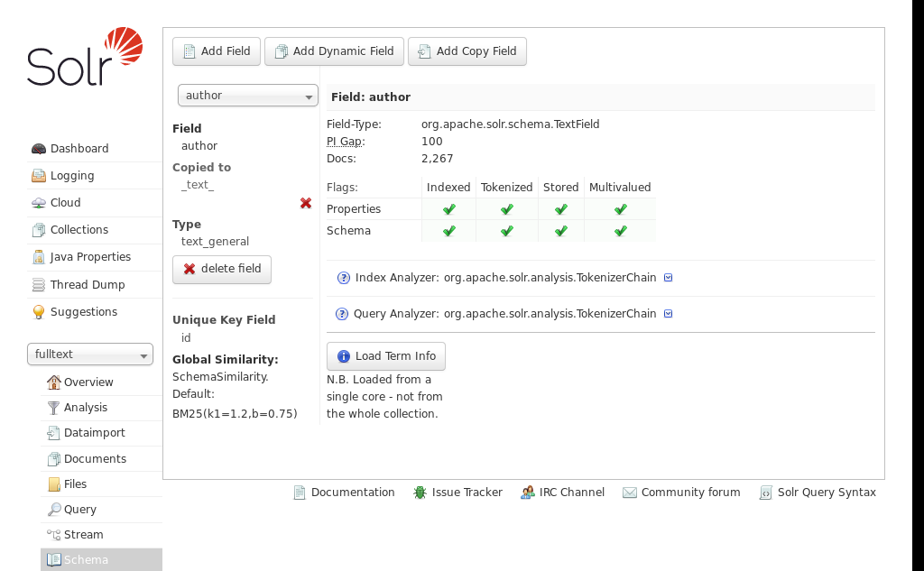Click the Query Analyzer help question icon
The width and height of the screenshot is (924, 571).
[x=342, y=314]
